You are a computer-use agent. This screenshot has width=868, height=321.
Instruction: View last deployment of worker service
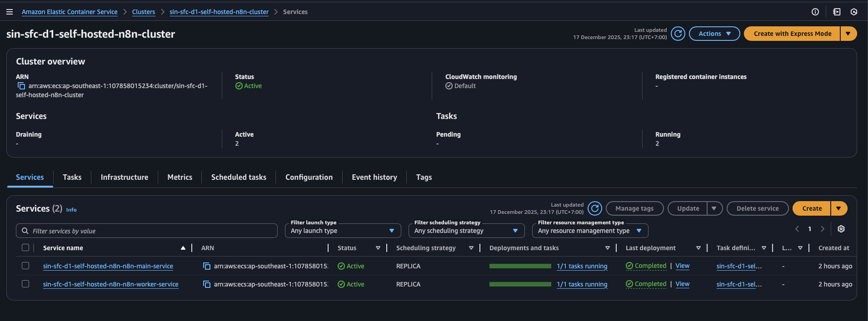click(683, 284)
